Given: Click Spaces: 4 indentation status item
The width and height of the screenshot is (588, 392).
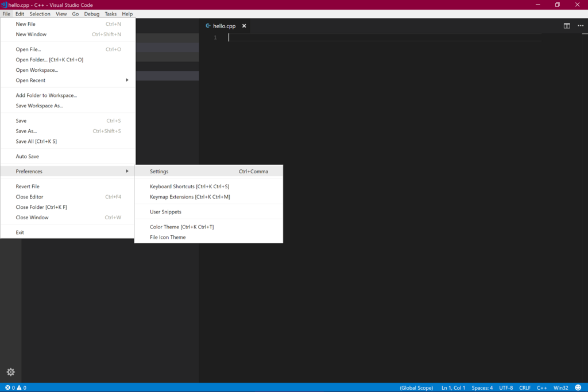Looking at the screenshot, I should tap(482, 387).
